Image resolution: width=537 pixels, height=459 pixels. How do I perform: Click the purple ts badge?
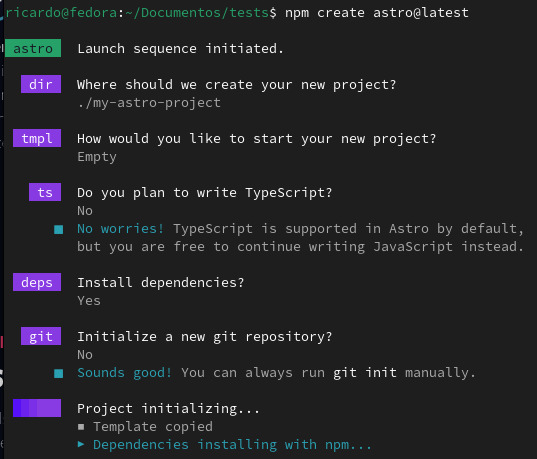pyautogui.click(x=45, y=192)
